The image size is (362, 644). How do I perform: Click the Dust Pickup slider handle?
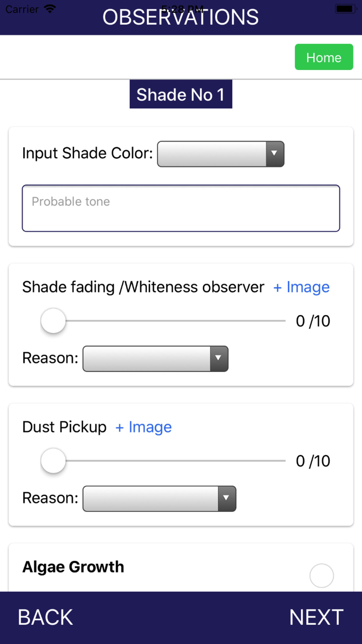pos(53,461)
